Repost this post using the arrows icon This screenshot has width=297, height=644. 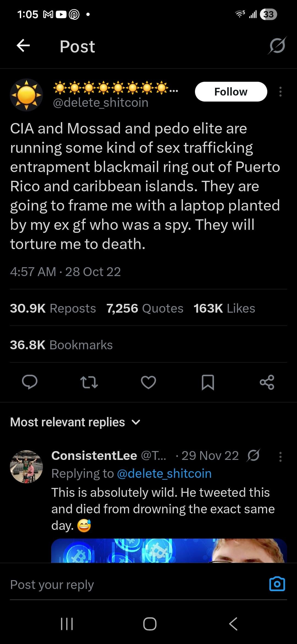89,382
